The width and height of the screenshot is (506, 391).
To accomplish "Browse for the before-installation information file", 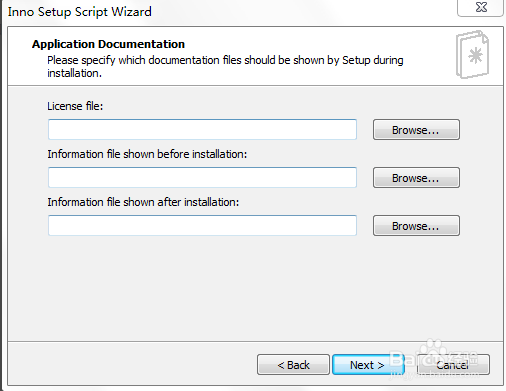I will (x=416, y=178).
